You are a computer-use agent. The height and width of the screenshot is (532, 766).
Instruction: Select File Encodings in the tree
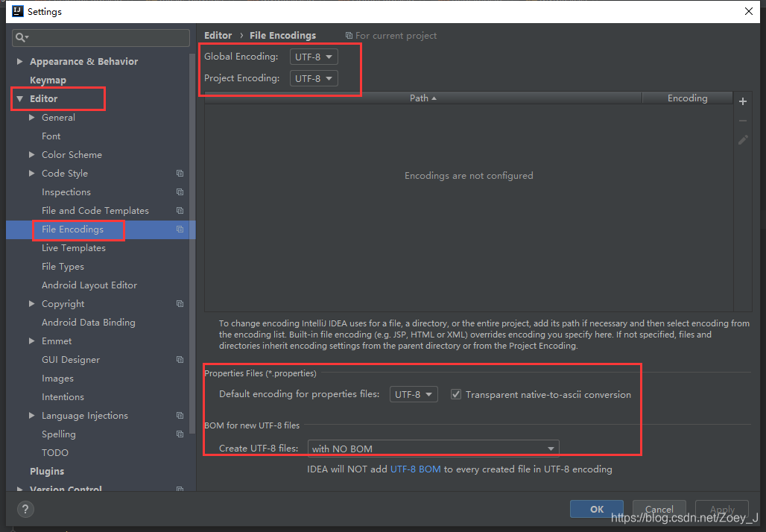(x=72, y=229)
